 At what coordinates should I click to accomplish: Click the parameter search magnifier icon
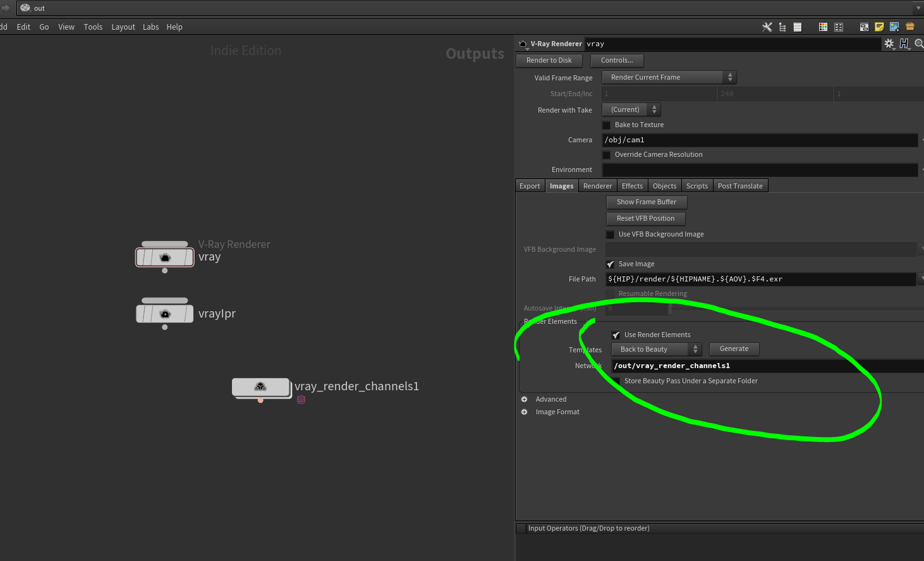919,44
